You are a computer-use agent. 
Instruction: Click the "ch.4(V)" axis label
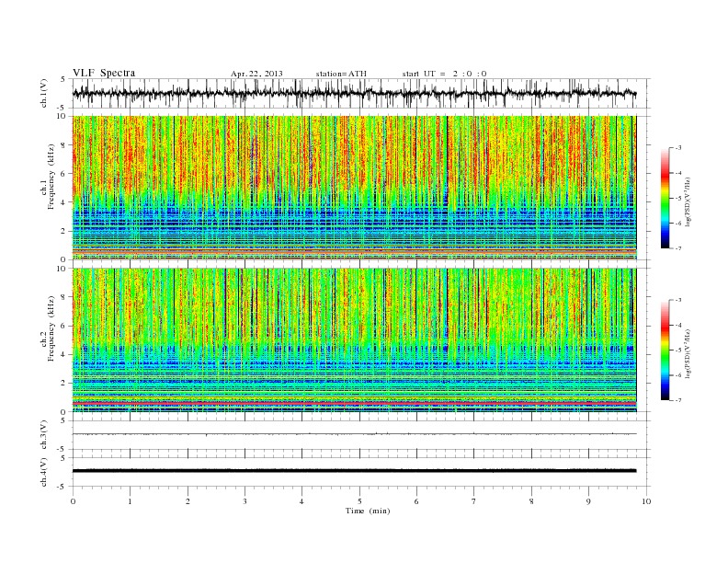(x=44, y=472)
